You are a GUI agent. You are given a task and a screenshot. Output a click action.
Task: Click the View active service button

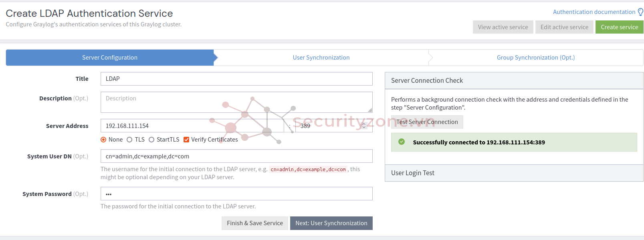(x=503, y=27)
